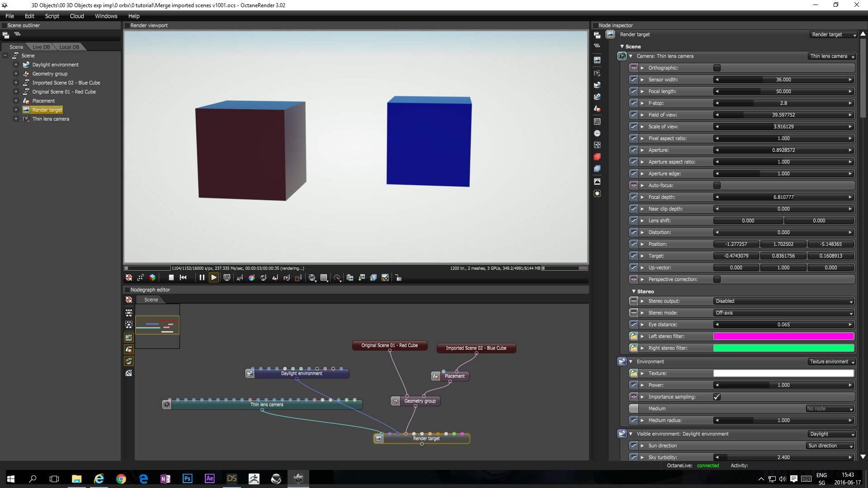Viewport: 868px width, 488px height.
Task: Click the Thin lens camera node icon
Action: point(167,405)
